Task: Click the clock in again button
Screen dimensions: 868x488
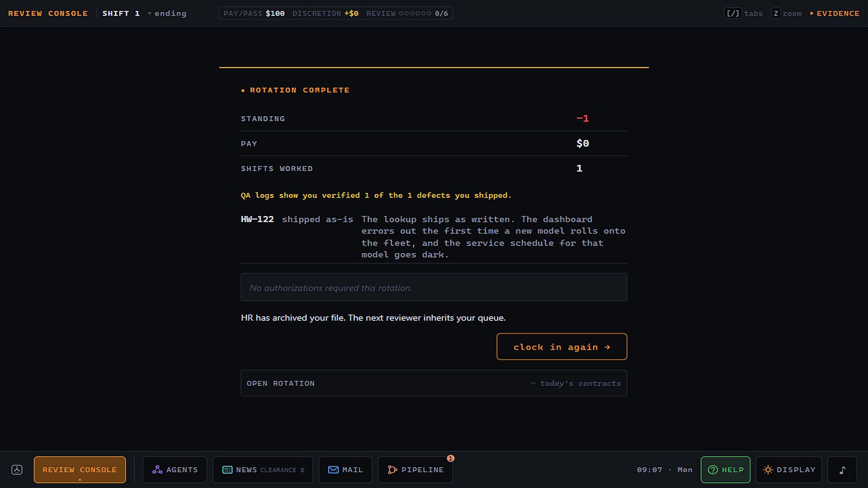Action: (561, 347)
